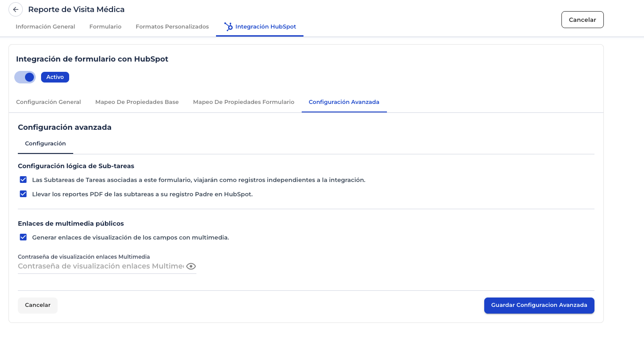Screen dimensions: 644x339
Task: Open the Información General tab
Action: tap(45, 27)
